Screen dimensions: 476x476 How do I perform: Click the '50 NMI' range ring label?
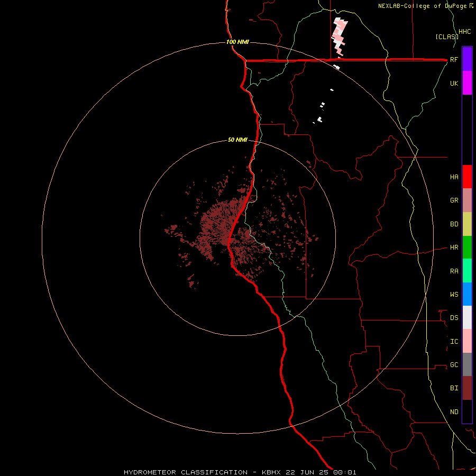coord(237,140)
